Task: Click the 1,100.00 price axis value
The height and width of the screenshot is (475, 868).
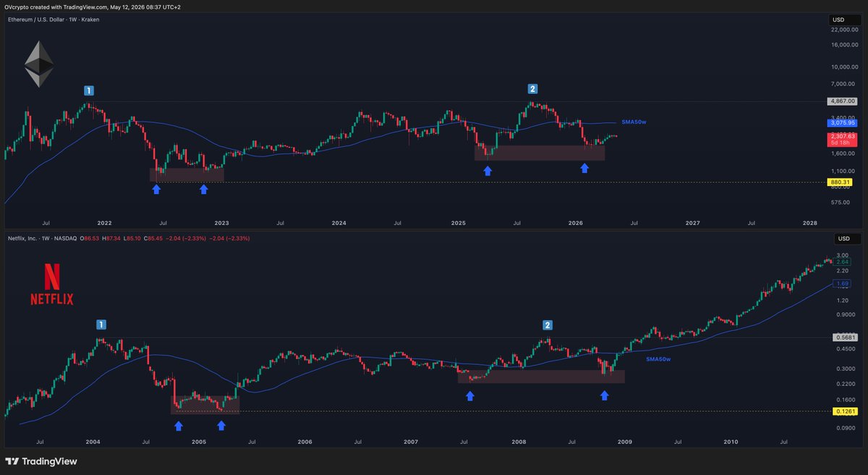Action: [845, 171]
